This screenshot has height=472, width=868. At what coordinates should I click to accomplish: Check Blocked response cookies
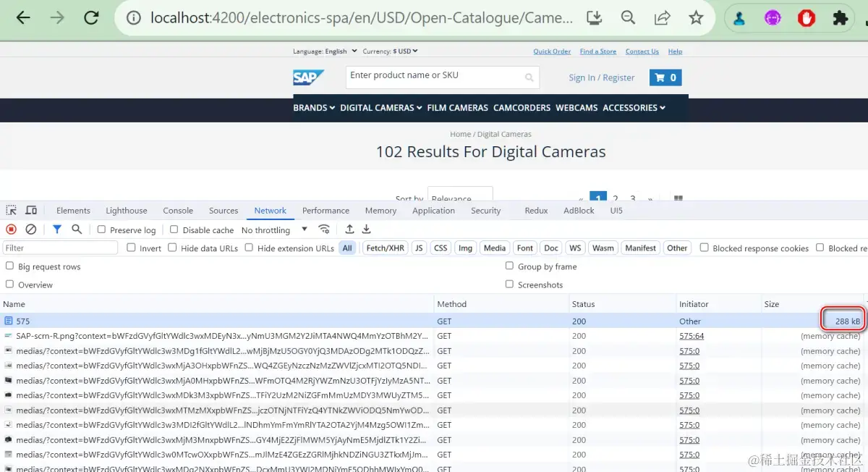pos(705,248)
